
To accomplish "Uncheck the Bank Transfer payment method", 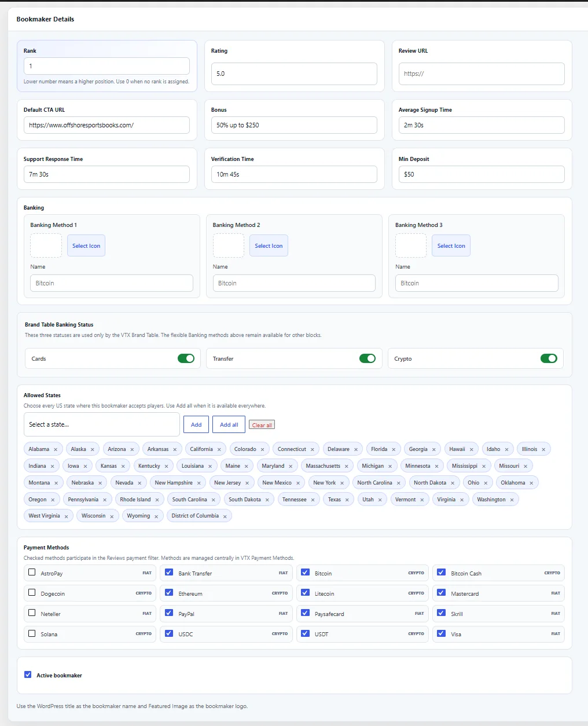I will 169,573.
